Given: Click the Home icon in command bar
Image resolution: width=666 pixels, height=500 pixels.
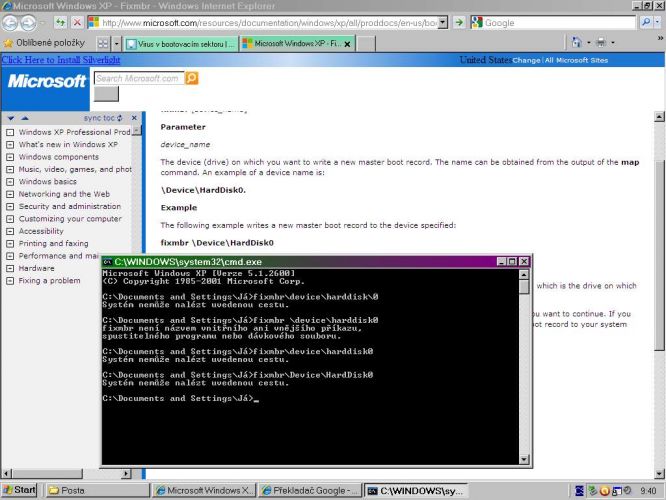Looking at the screenshot, I should (576, 42).
